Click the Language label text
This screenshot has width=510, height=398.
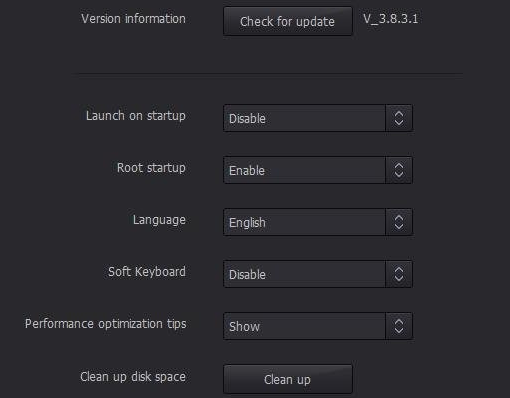159,220
